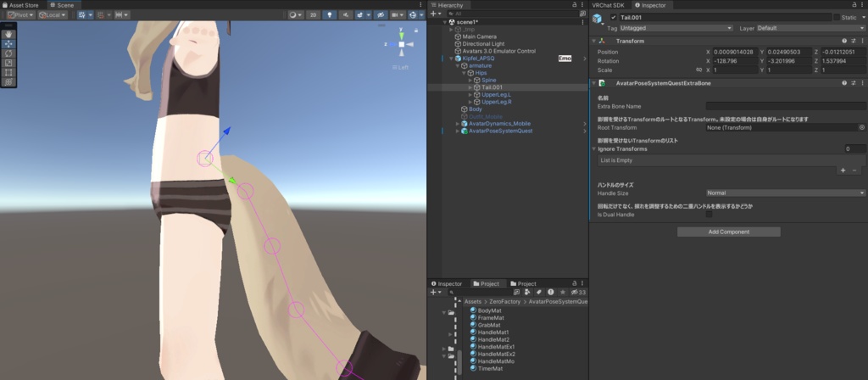Toggle the Inspector panel lock icon
868x380 pixels.
tap(853, 5)
